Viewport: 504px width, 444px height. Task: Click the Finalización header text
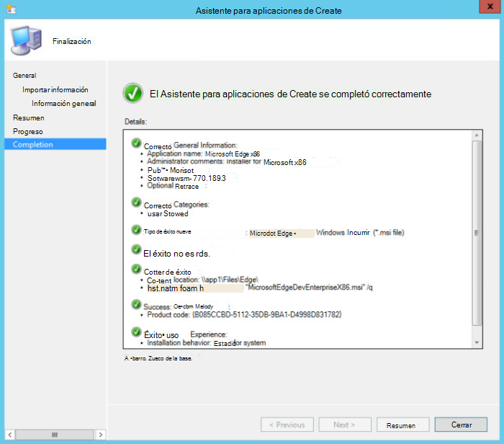(72, 41)
